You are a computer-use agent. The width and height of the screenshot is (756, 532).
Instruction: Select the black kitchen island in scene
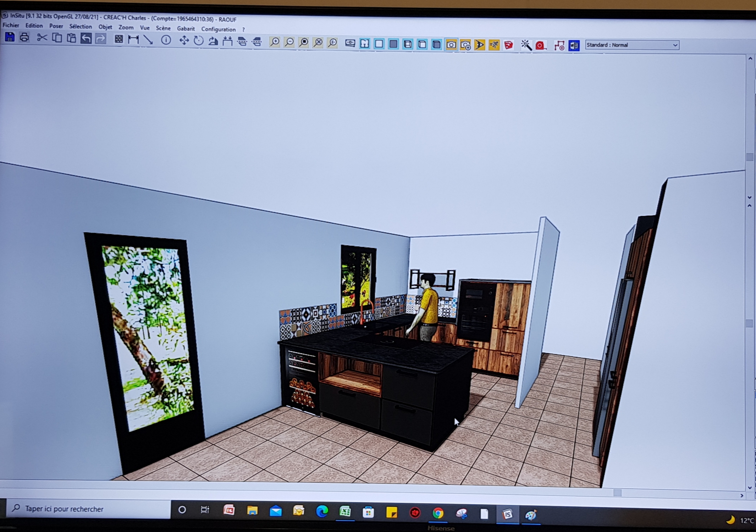click(x=376, y=383)
